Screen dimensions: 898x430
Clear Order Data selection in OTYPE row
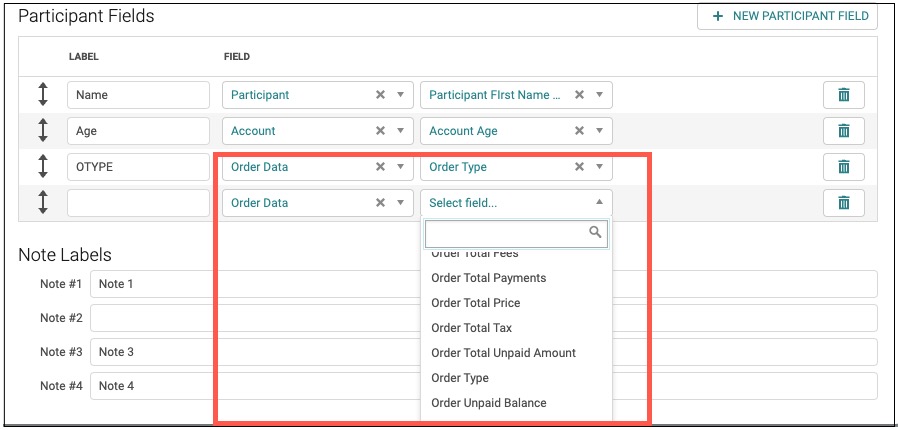380,167
